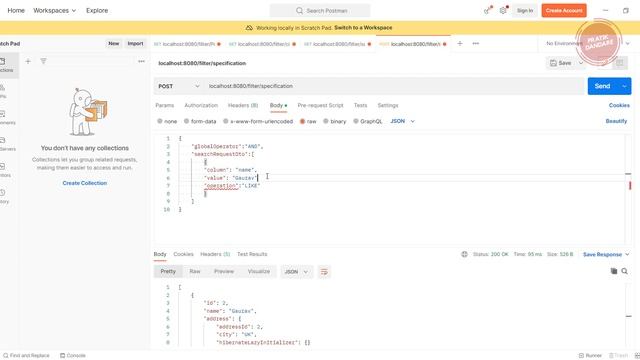This screenshot has width=640, height=360.
Task: Switch to the Authorization tab
Action: tap(201, 105)
